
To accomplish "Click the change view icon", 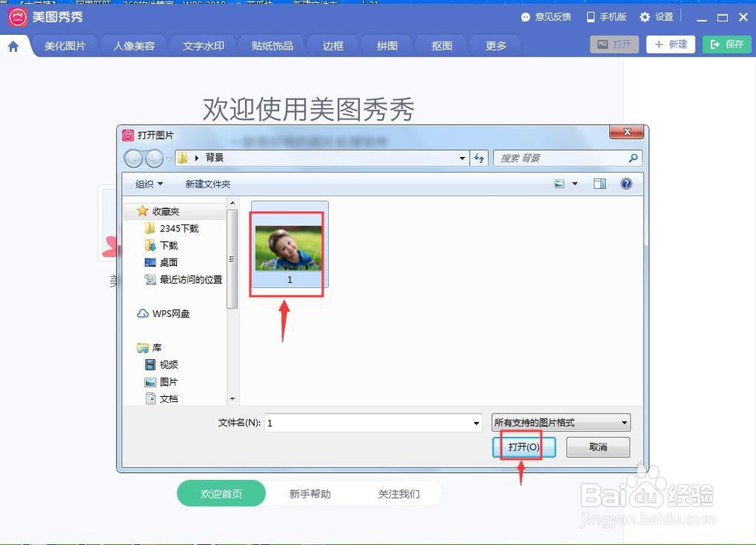I will coord(559,184).
